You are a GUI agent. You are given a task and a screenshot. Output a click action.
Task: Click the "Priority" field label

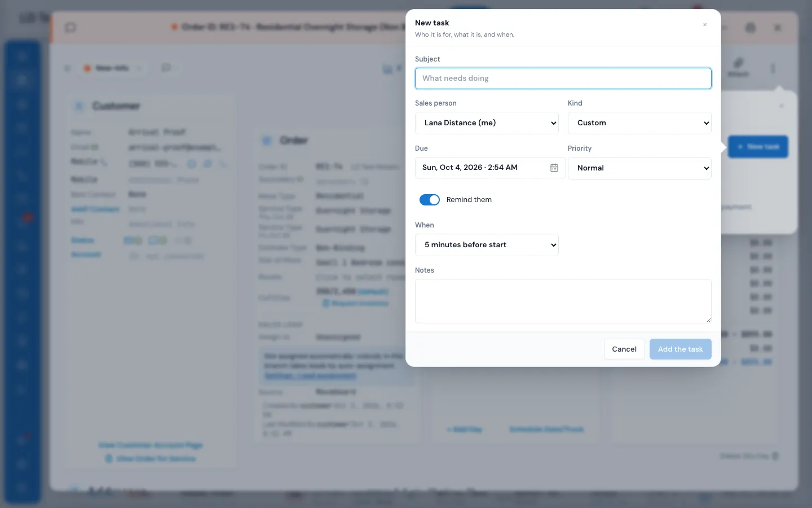pos(580,148)
